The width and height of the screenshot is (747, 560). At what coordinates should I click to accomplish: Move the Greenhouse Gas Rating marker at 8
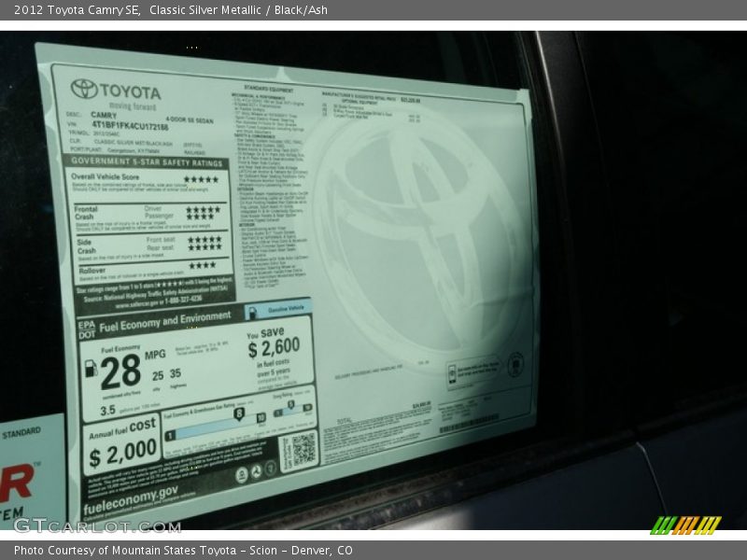coord(238,414)
